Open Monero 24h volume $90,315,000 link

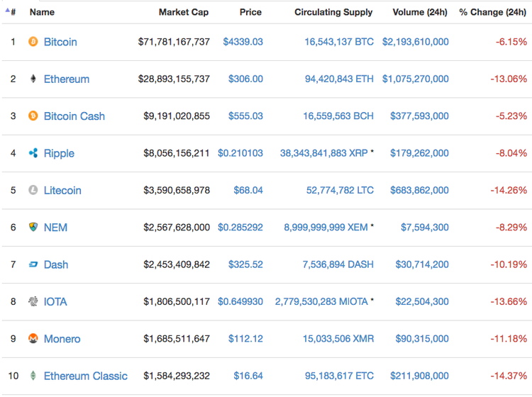(415, 338)
